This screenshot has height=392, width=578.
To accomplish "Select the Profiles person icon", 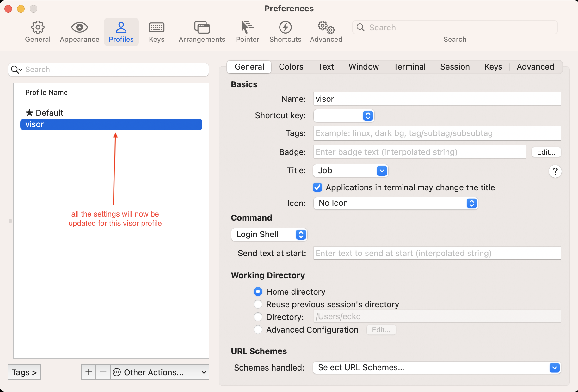I will [121, 28].
